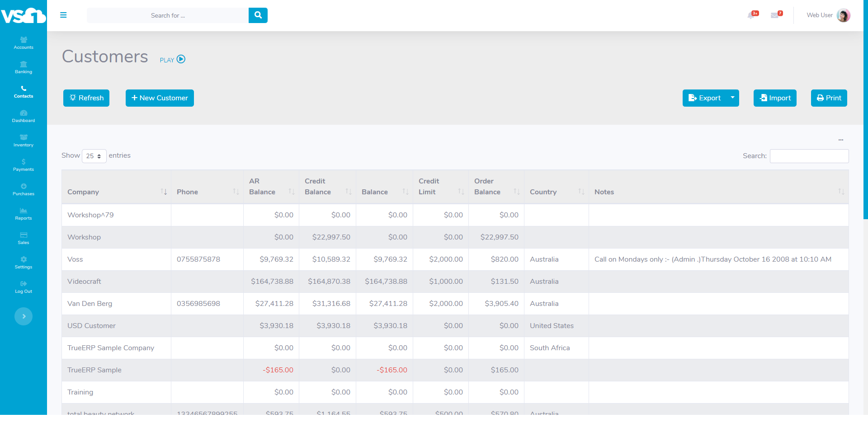868x437 pixels.
Task: Open the Reports sidebar item
Action: (24, 213)
